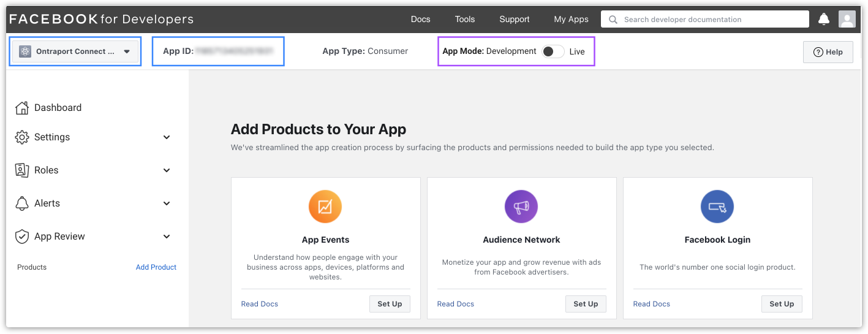Select App Review in the sidebar

click(x=59, y=237)
